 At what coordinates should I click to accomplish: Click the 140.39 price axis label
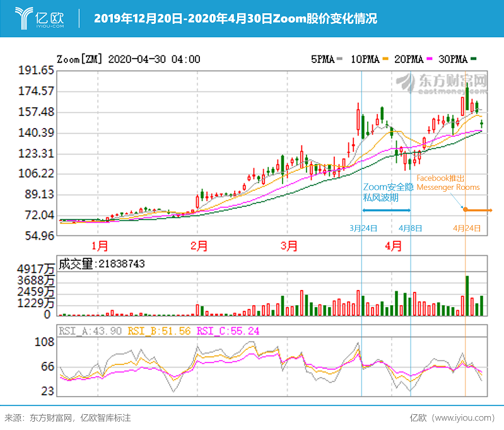click(36, 132)
